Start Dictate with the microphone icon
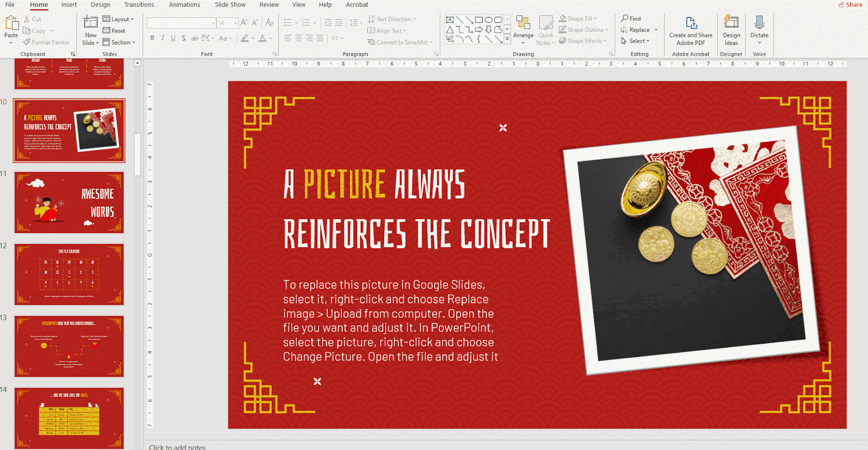The image size is (868, 450). [759, 23]
